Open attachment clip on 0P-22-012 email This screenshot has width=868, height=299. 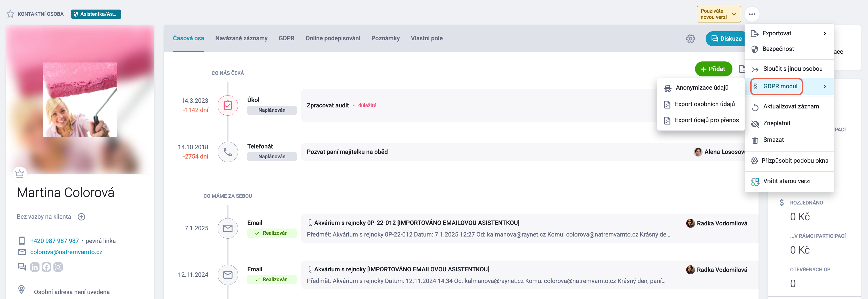point(310,223)
